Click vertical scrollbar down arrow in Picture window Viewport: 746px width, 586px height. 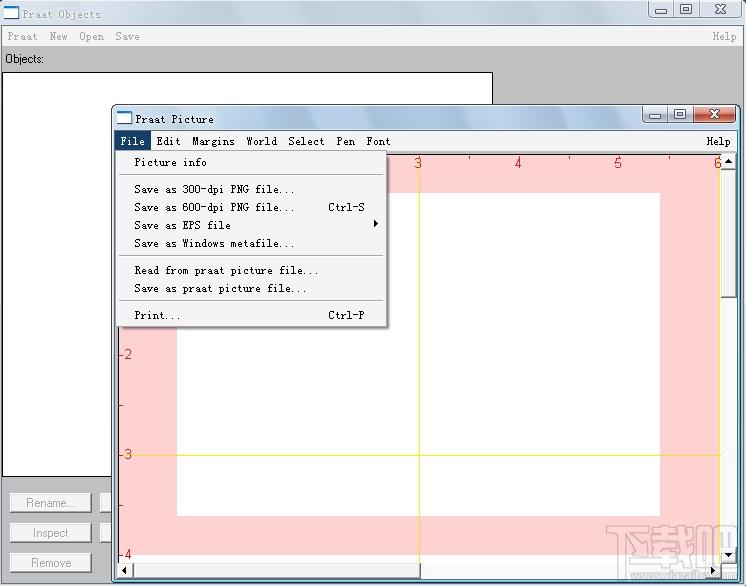[x=728, y=555]
